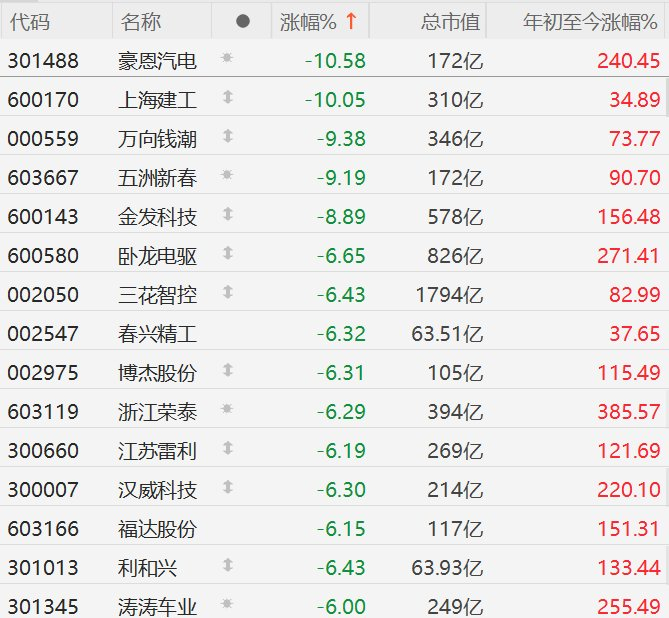Select stock name 豪恩汽电

click(x=157, y=61)
